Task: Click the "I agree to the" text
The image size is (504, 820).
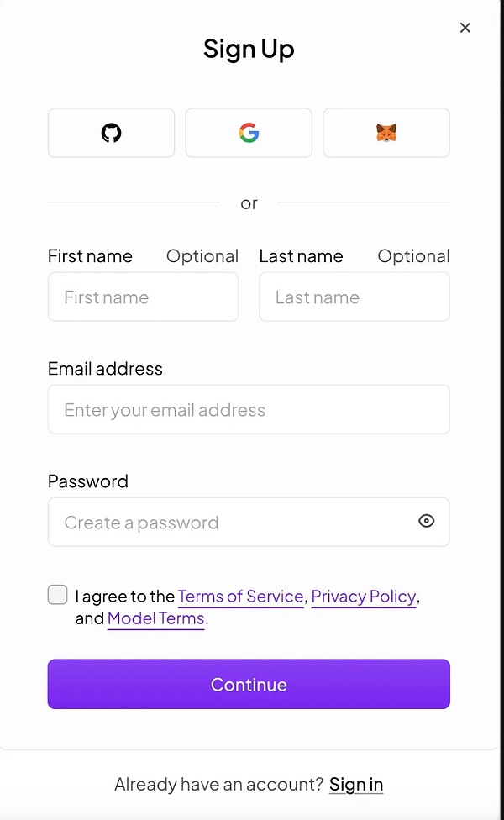Action: pyautogui.click(x=125, y=597)
